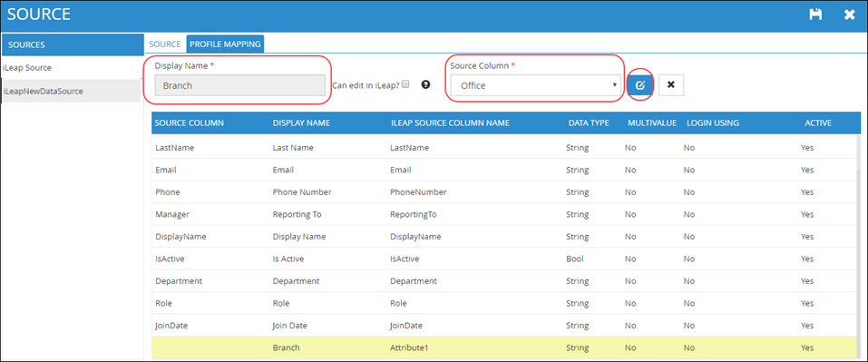Click the Reporting To display name cell

point(297,214)
